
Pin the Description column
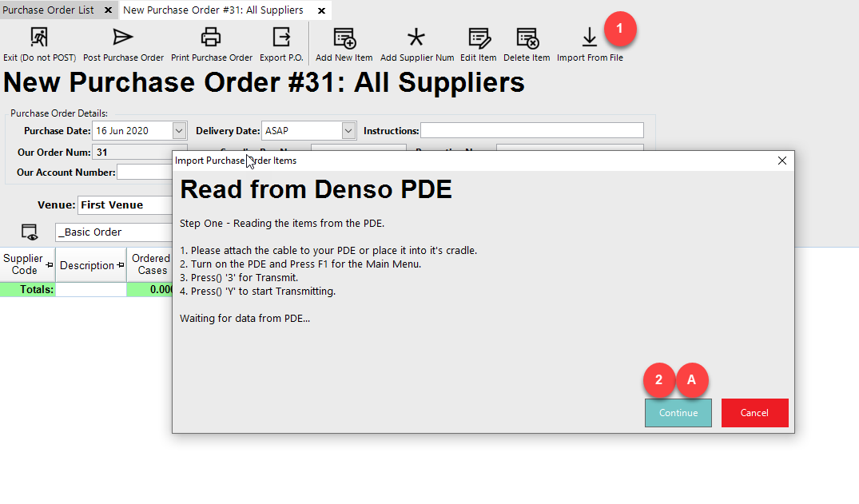[121, 265]
